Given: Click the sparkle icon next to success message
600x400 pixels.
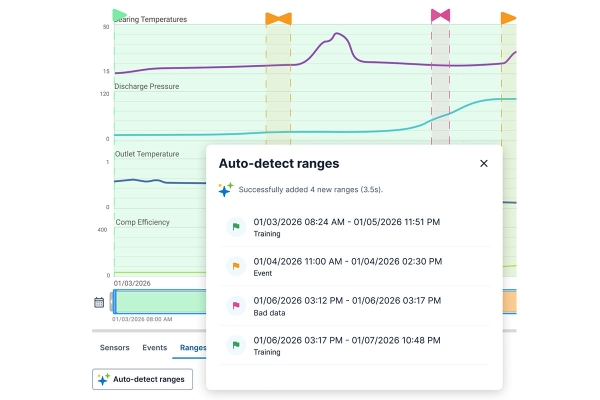Looking at the screenshot, I should click(226, 189).
